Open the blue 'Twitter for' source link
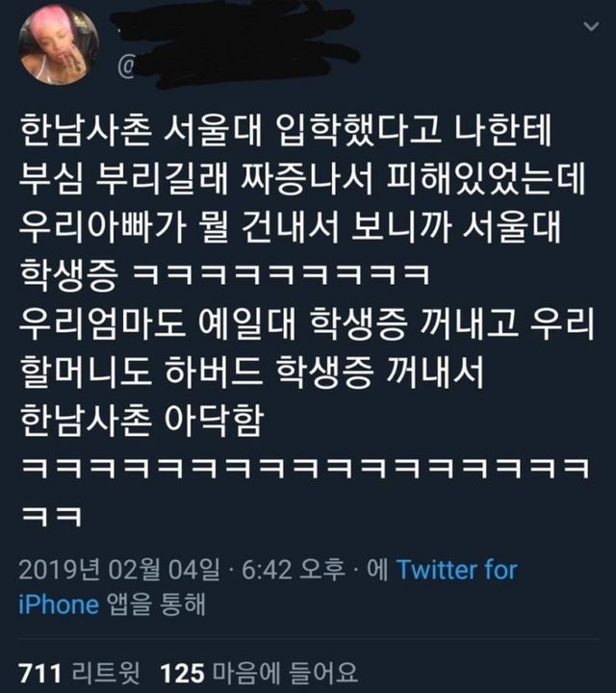The image size is (616, 693). (x=457, y=569)
